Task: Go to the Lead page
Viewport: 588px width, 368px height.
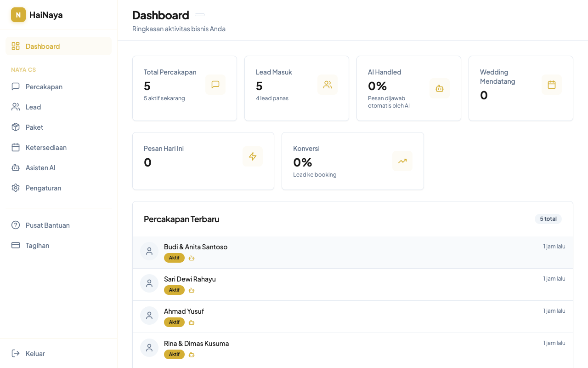Action: (x=33, y=107)
